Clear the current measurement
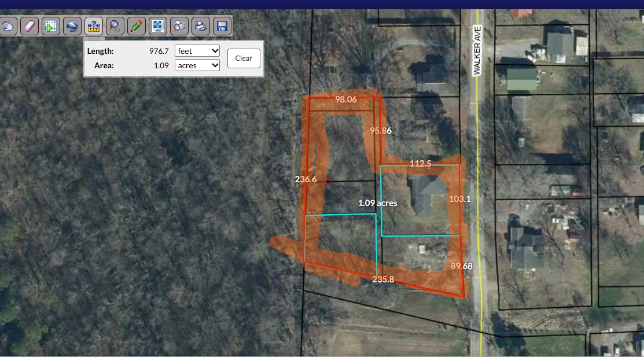 point(244,58)
